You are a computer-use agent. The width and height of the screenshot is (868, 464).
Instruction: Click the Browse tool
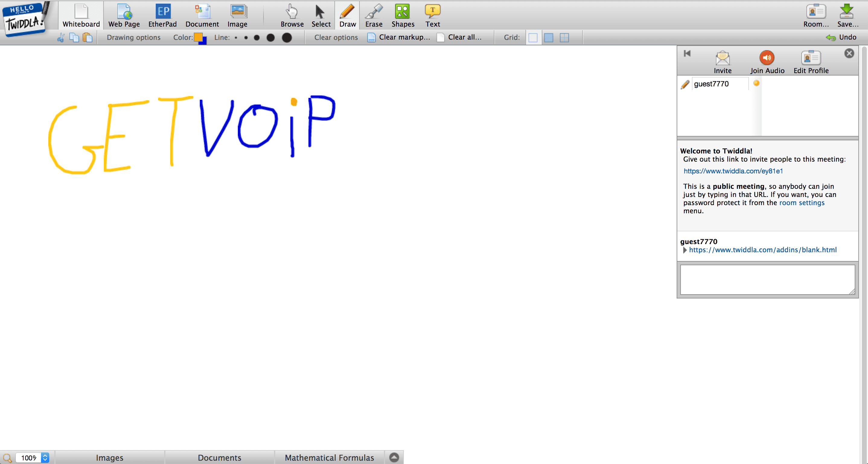pyautogui.click(x=292, y=15)
